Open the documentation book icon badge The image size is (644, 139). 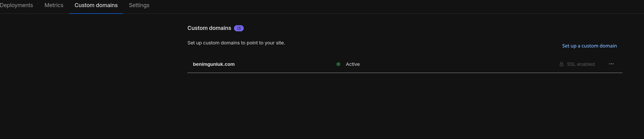tap(239, 28)
